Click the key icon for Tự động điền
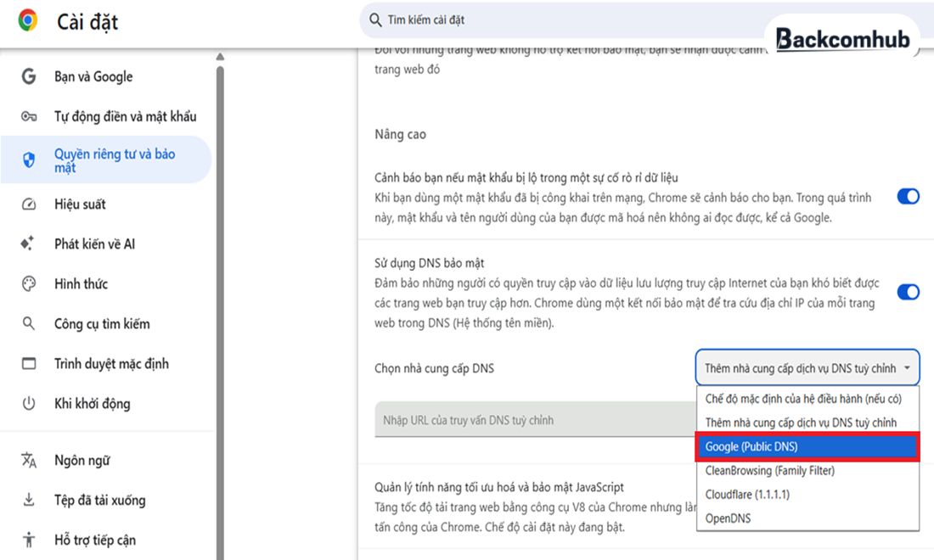Screen dimensions: 934x560 (x=29, y=116)
